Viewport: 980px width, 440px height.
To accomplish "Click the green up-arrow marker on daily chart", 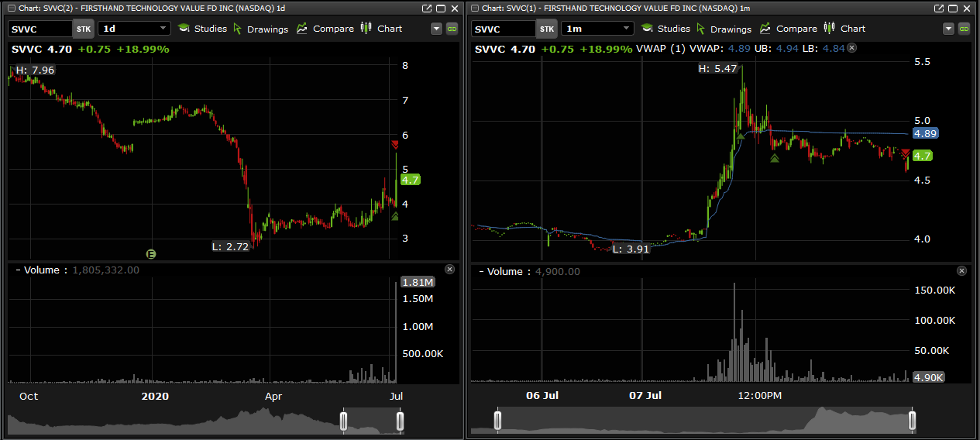I will [x=395, y=217].
